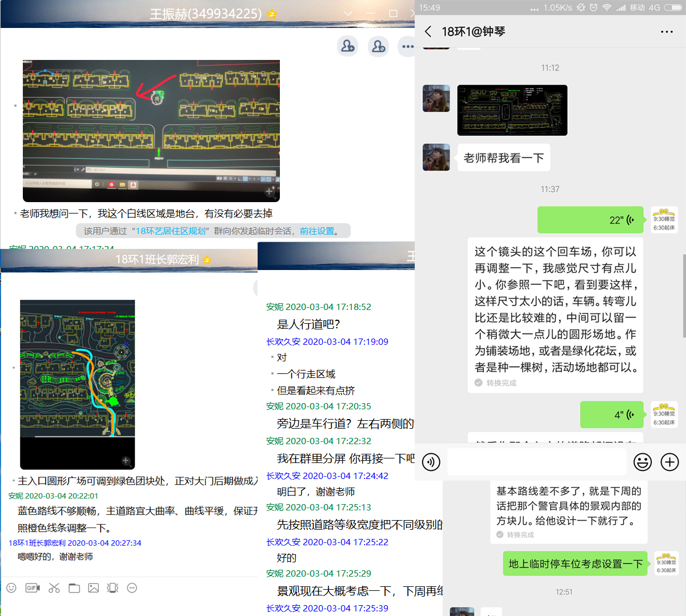686x616 pixels.
Task: Expand the title bar dropdown arrow of 王振赫 window
Action: (x=348, y=13)
